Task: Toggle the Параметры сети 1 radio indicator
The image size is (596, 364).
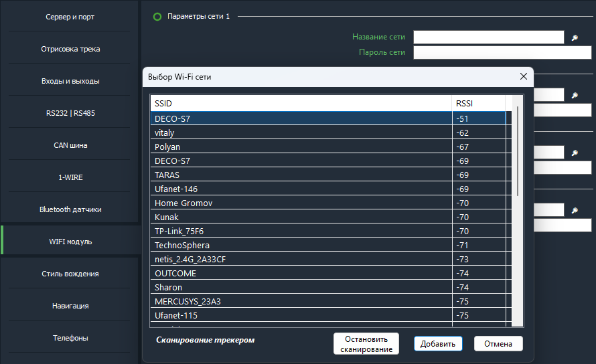Action: [157, 17]
